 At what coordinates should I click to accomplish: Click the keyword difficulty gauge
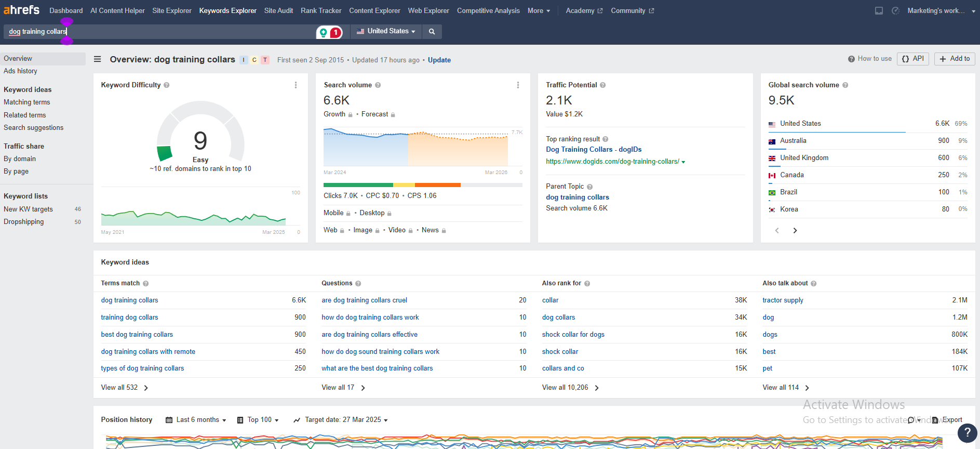[x=200, y=131]
